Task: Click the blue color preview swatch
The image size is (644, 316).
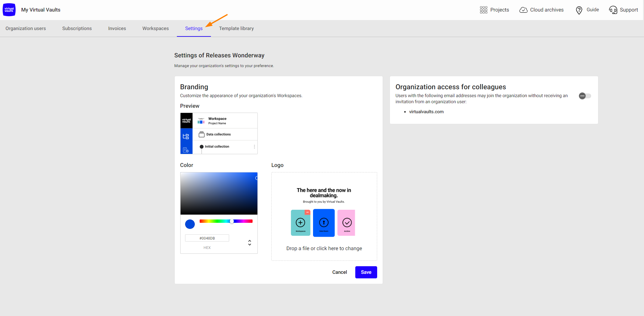Action: pyautogui.click(x=190, y=224)
